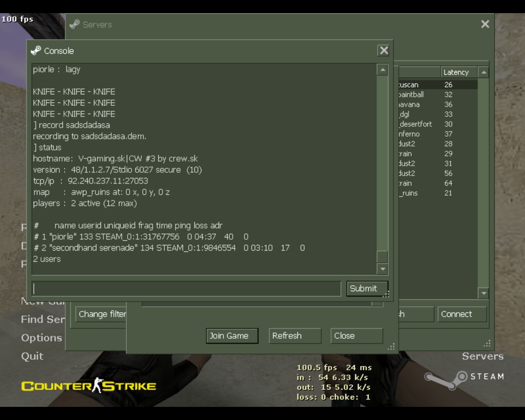Click the Counter-Strike logo
This screenshot has height=420, width=525.
point(89,386)
